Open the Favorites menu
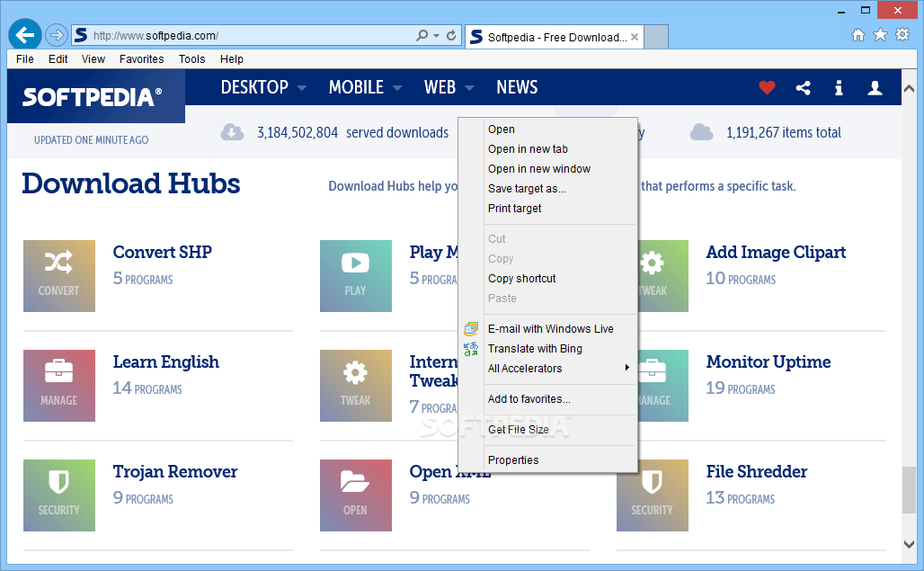Screen dimensions: 924x571 (141, 59)
